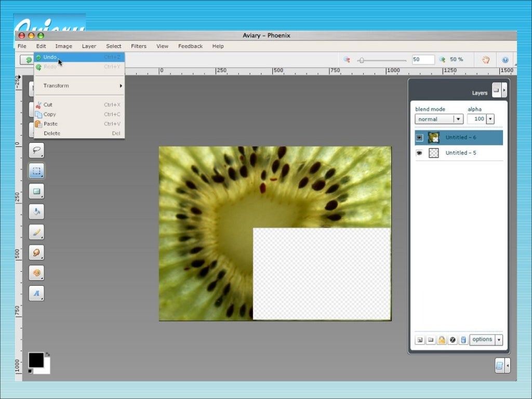Choose Delete from Edit menu

79,134
